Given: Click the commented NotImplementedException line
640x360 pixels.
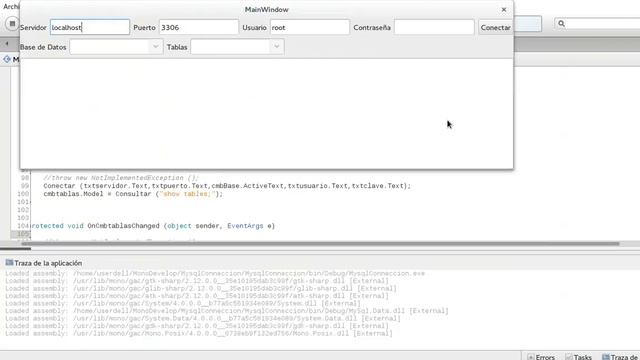Looking at the screenshot, I should pyautogui.click(x=121, y=178).
